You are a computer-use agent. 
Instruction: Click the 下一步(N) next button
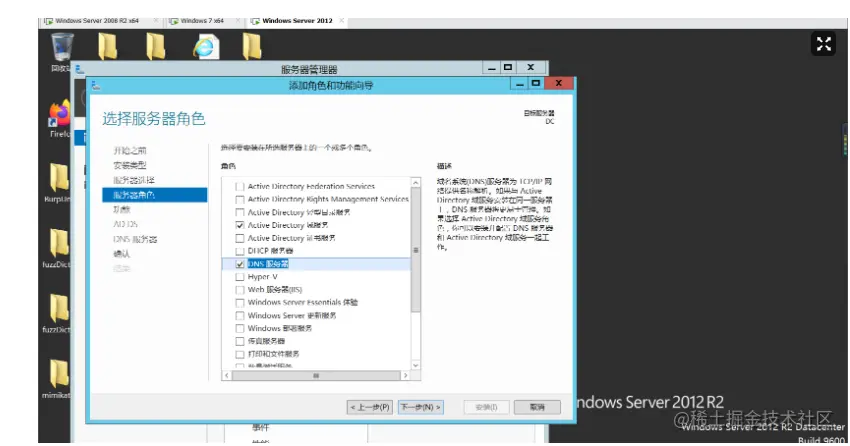(x=421, y=407)
